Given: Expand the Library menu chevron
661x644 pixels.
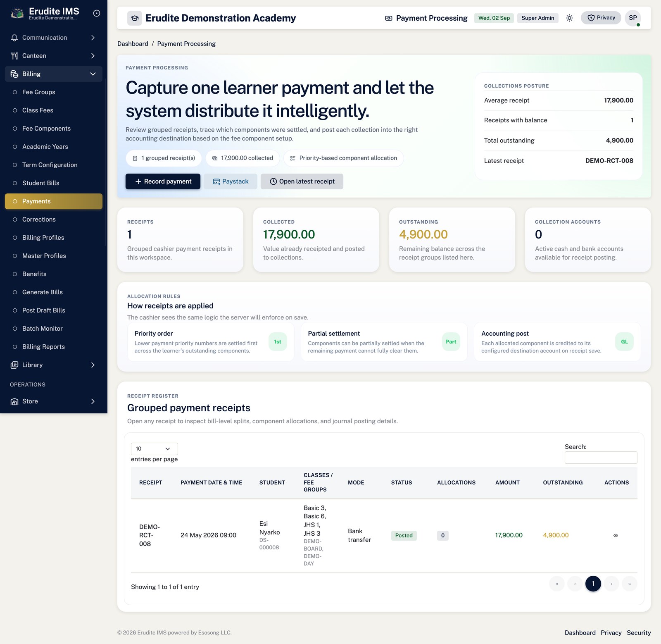Looking at the screenshot, I should pyautogui.click(x=93, y=365).
